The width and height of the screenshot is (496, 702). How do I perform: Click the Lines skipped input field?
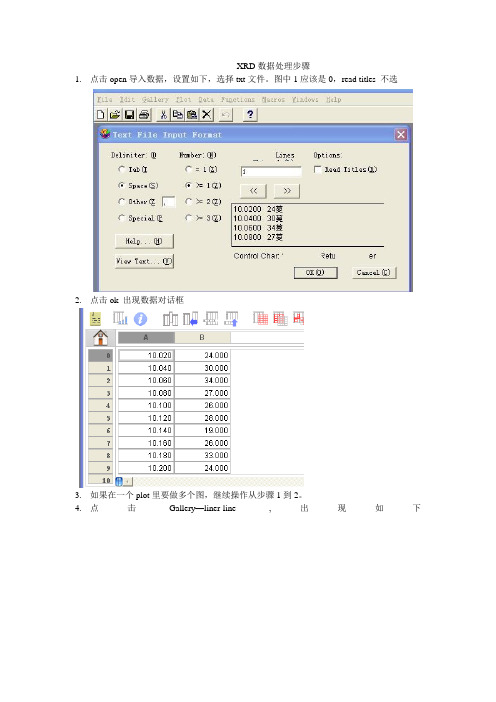(x=271, y=171)
